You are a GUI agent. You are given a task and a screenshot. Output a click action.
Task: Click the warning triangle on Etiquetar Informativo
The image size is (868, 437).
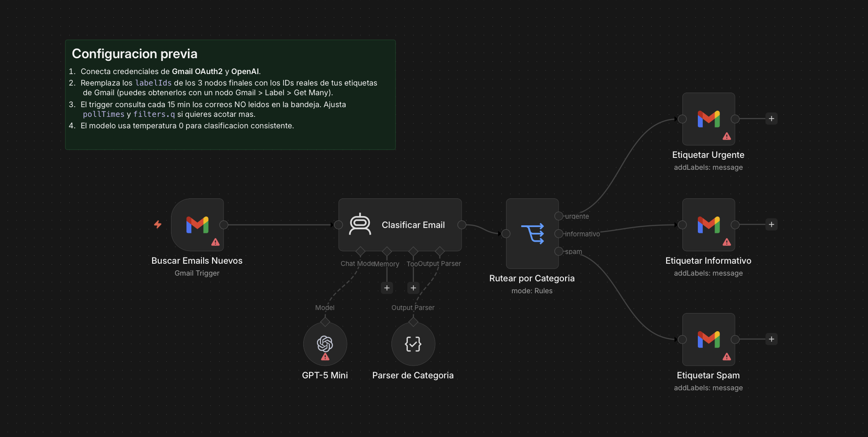click(727, 242)
